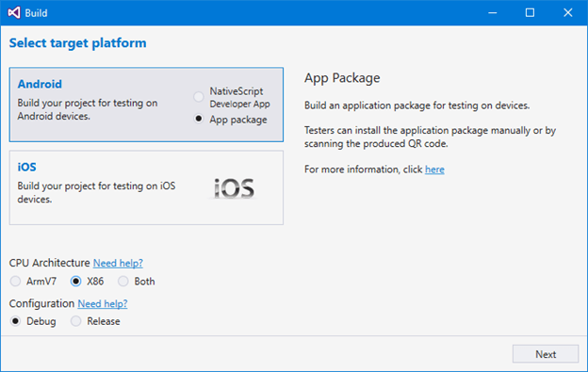Open Configuration Need help link

pos(103,303)
